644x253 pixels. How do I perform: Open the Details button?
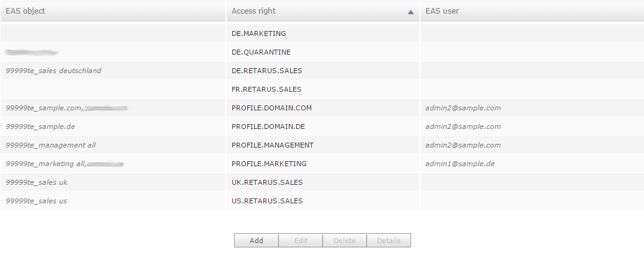pyautogui.click(x=389, y=241)
